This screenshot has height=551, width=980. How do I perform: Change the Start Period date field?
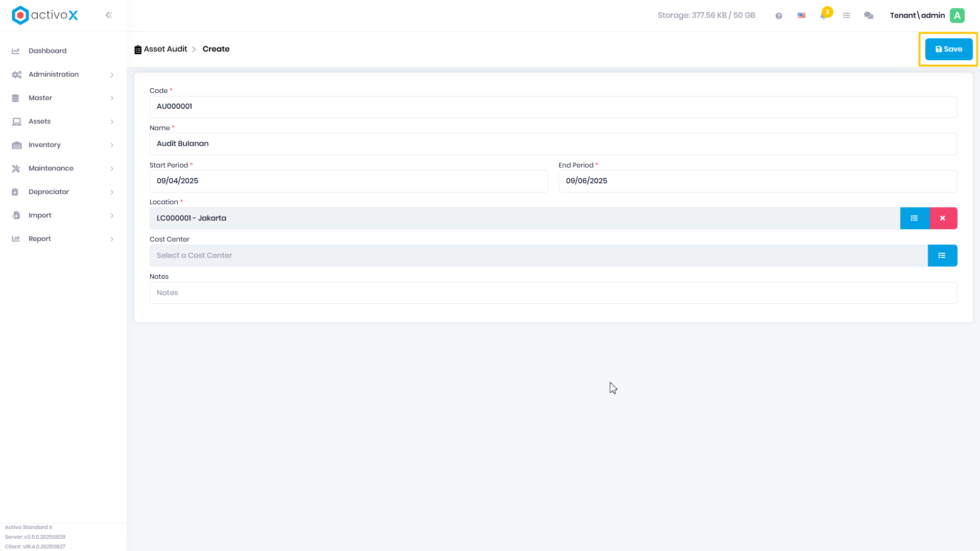tap(349, 181)
